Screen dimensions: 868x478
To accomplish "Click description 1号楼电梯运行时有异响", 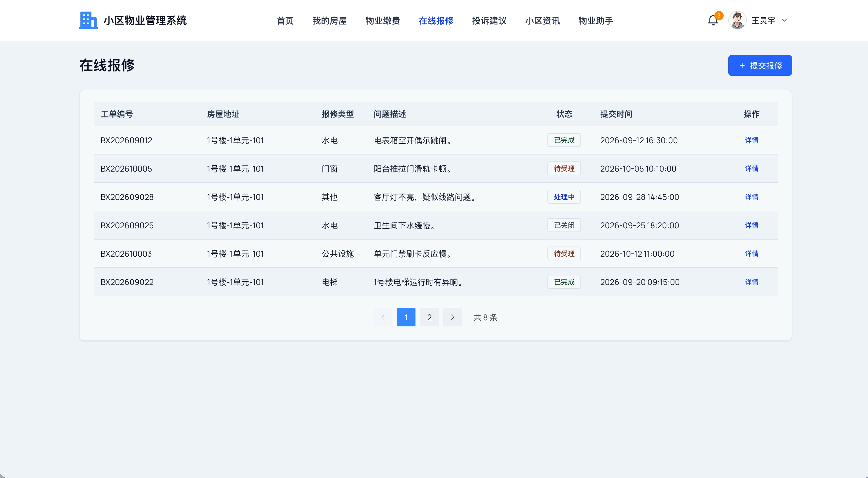I will coord(418,282).
